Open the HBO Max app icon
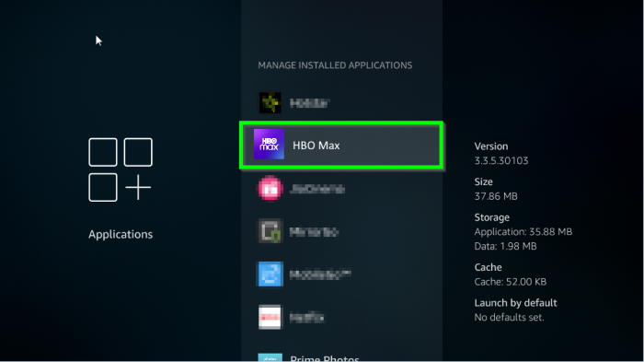The width and height of the screenshot is (644, 362). pos(269,145)
